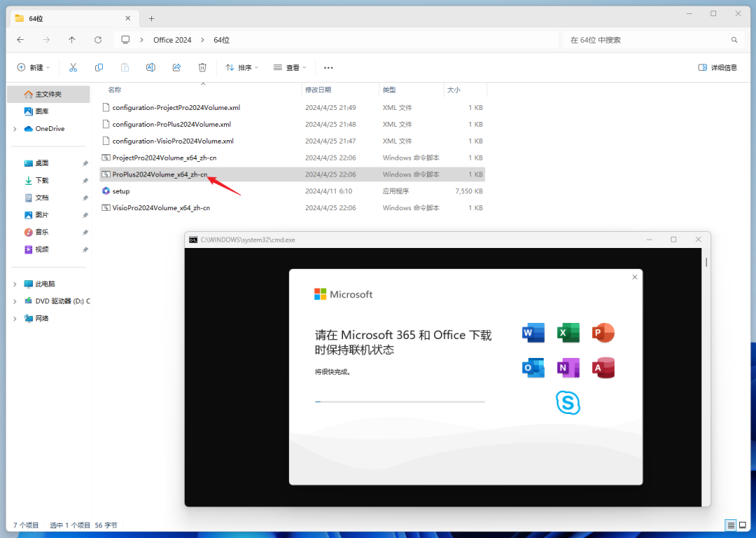Click the Outlook icon in Office installer
The height and width of the screenshot is (538, 756).
tap(533, 368)
